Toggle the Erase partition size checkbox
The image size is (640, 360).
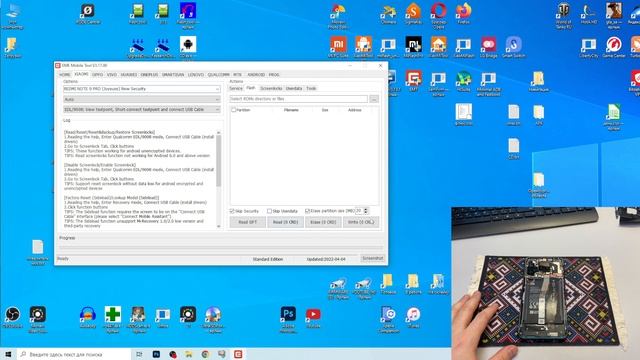pyautogui.click(x=307, y=211)
